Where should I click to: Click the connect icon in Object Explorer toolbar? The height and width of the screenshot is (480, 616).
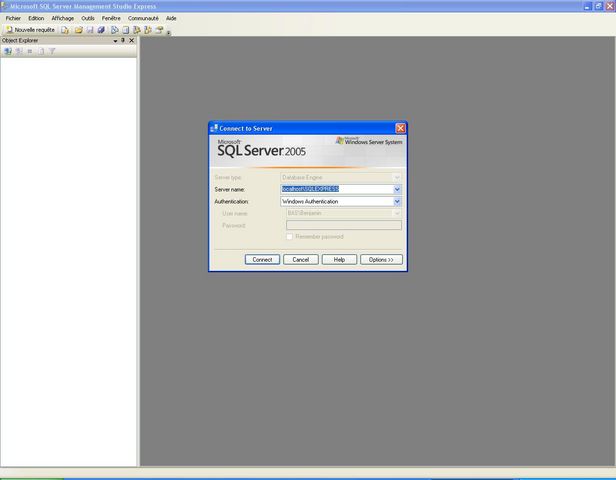(x=7, y=51)
